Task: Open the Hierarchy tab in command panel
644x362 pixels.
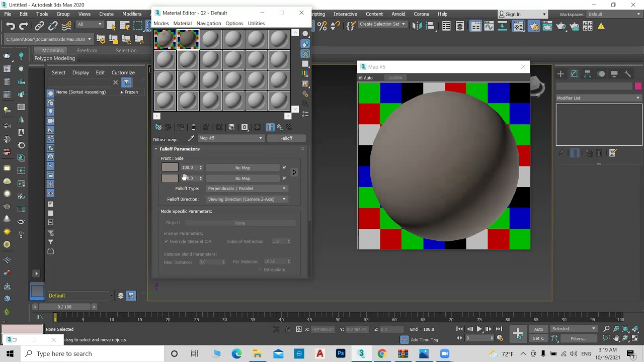Action: [588, 74]
